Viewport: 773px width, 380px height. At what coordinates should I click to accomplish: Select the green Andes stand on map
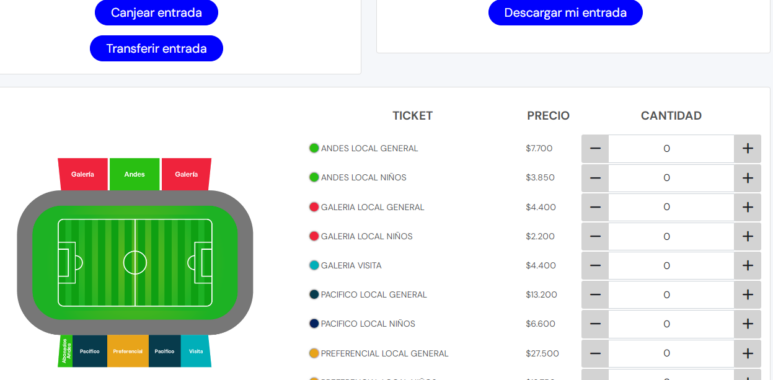coord(135,174)
